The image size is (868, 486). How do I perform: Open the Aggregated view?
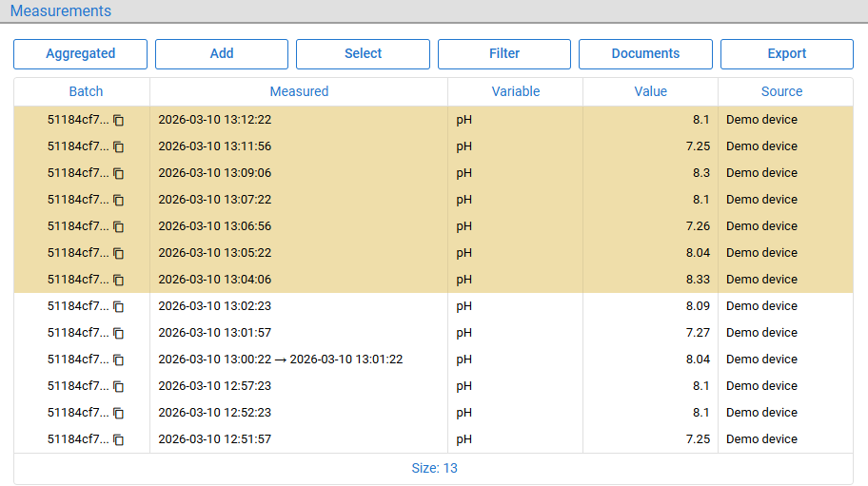click(80, 54)
